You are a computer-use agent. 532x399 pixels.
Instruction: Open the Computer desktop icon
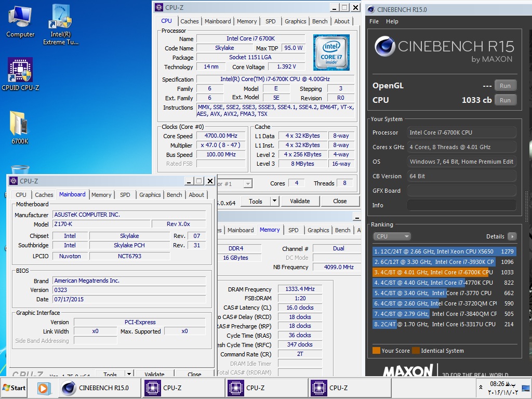pos(20,21)
